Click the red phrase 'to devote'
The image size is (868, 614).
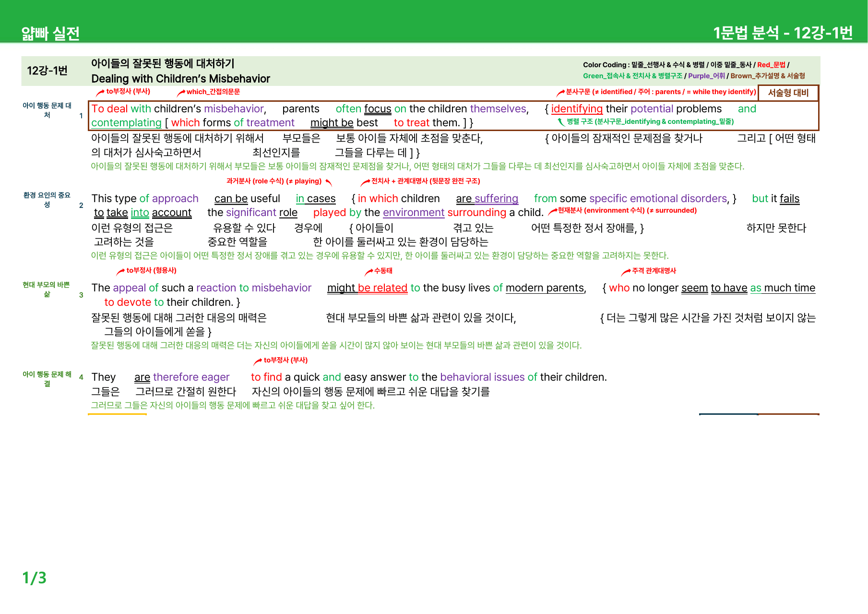click(128, 302)
